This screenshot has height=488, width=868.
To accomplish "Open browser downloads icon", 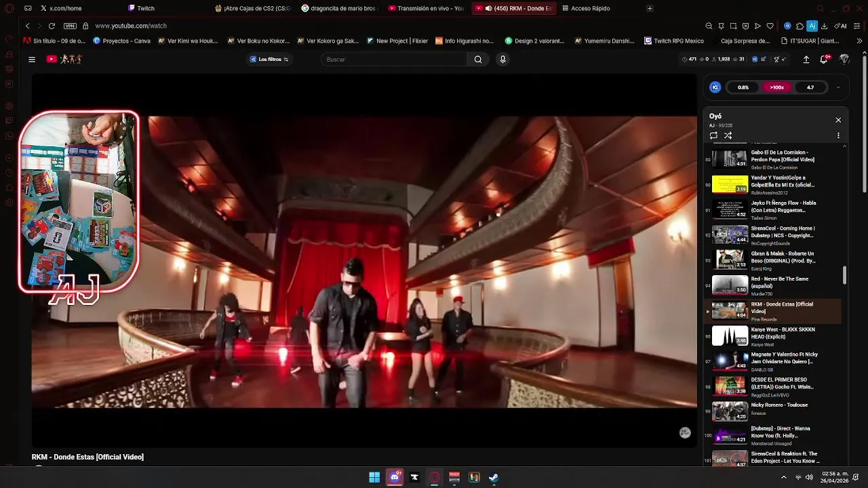I will [824, 26].
